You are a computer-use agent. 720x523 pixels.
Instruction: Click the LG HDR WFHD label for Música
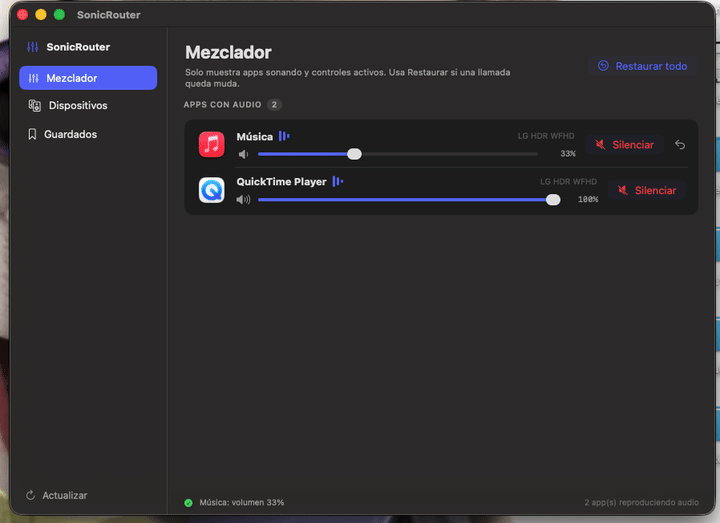coord(546,136)
